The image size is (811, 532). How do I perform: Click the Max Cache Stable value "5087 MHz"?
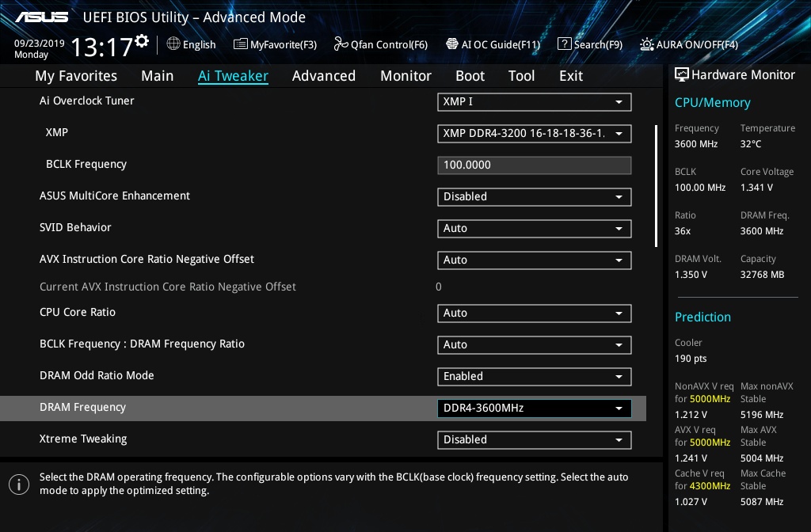[x=762, y=501]
